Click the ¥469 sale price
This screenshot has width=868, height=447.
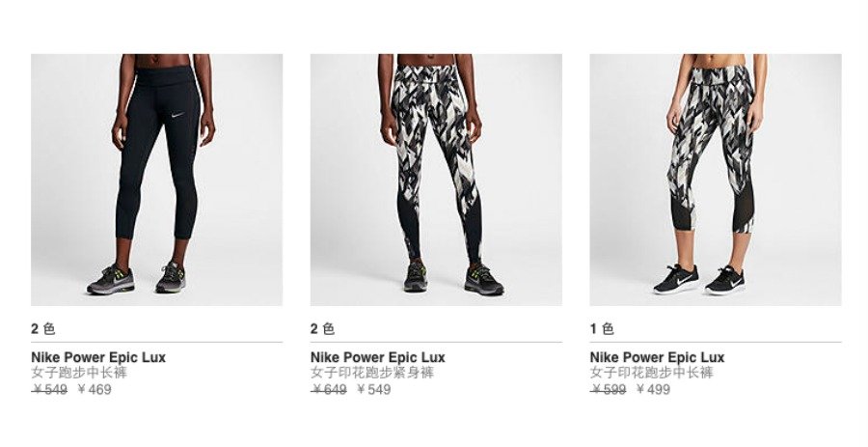(95, 390)
